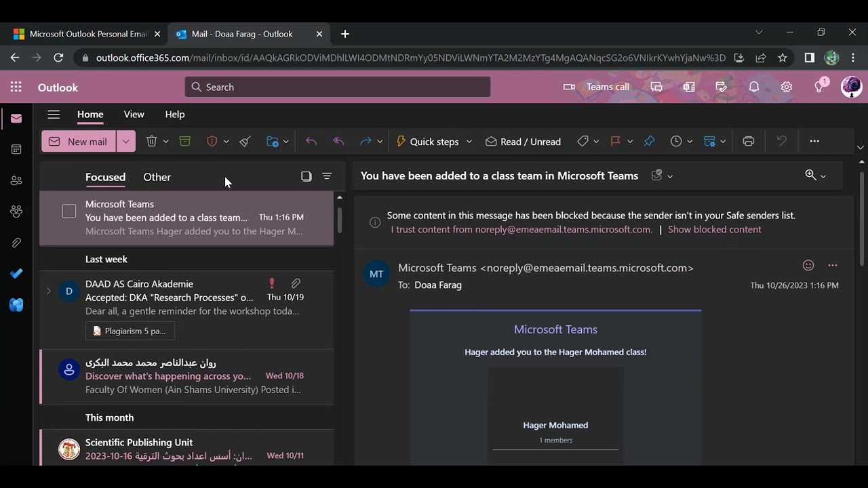Viewport: 868px width, 488px height.
Task: Open the Help ribbon tab
Action: pyautogui.click(x=175, y=115)
